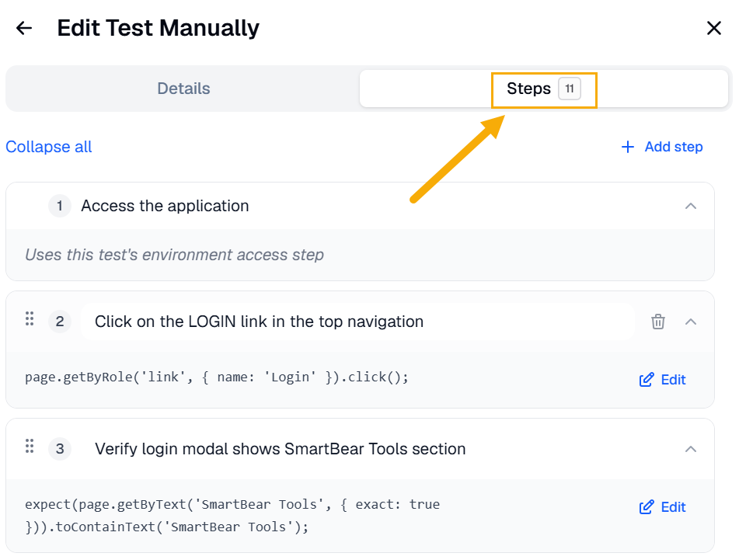Click the Add step button

(x=662, y=147)
